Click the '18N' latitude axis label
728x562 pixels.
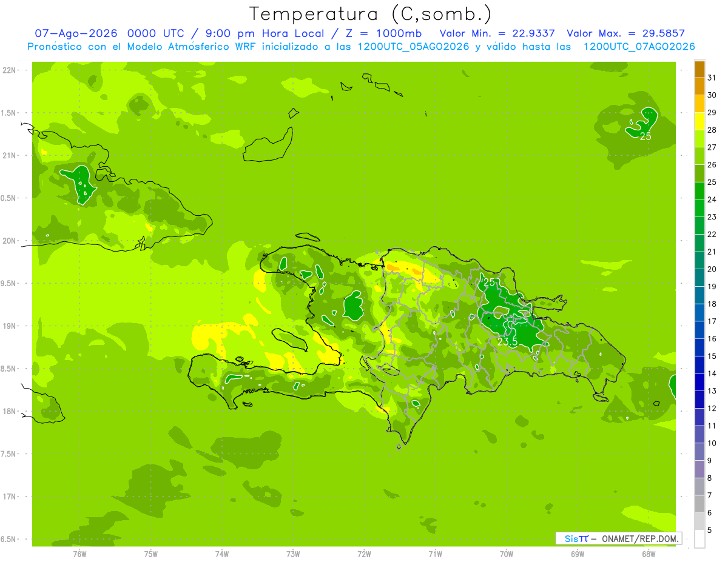(9, 411)
